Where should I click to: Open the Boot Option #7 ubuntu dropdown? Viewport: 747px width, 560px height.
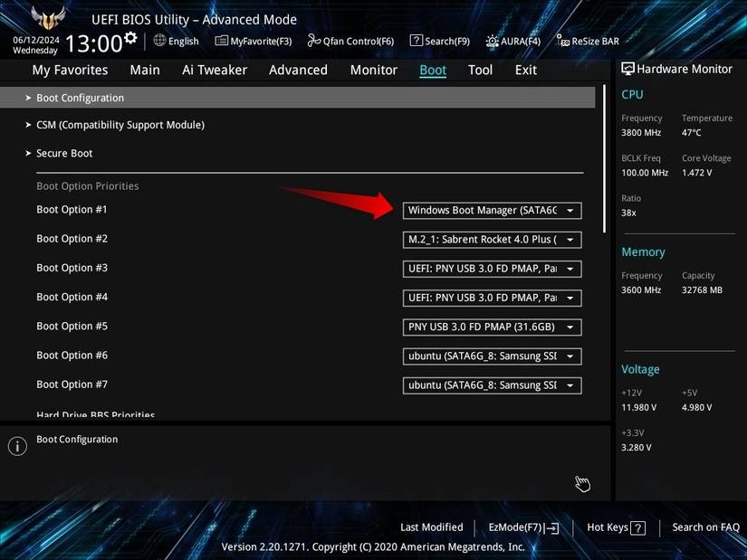coord(492,384)
